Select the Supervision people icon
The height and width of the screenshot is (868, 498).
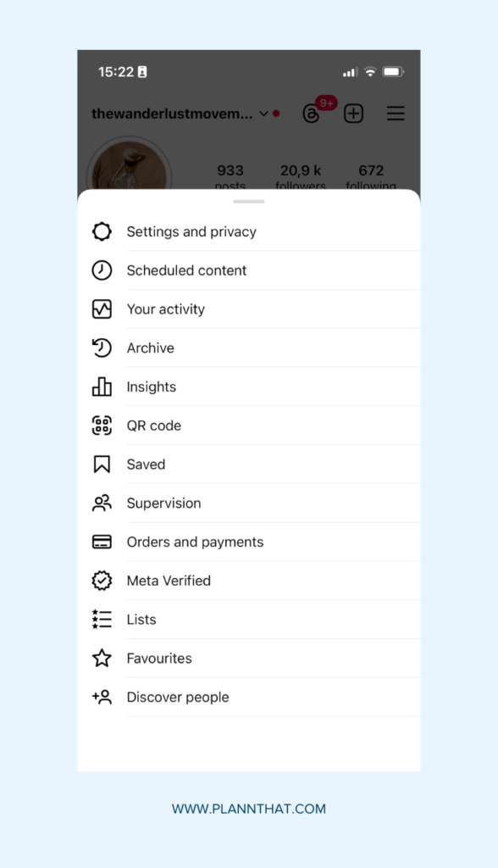click(x=102, y=503)
